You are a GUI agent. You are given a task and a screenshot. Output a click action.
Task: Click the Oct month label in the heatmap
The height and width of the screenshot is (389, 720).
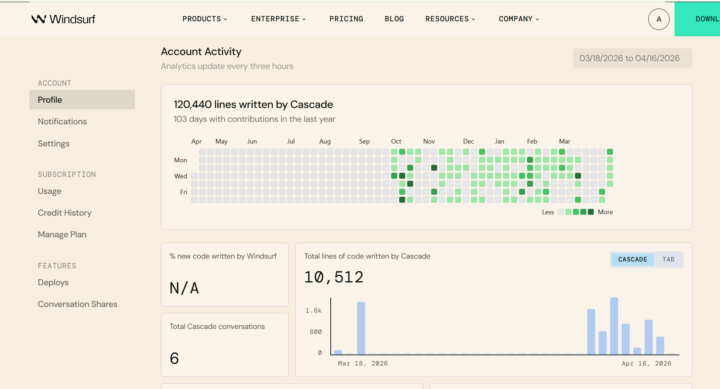tap(396, 141)
